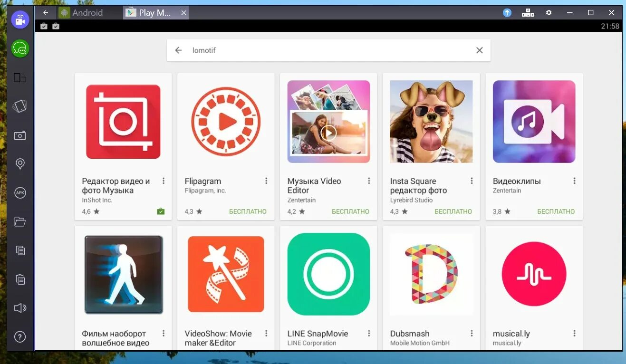This screenshot has height=364, width=626.
Task: Click the installed badge on InShot card
Action: pyautogui.click(x=161, y=211)
